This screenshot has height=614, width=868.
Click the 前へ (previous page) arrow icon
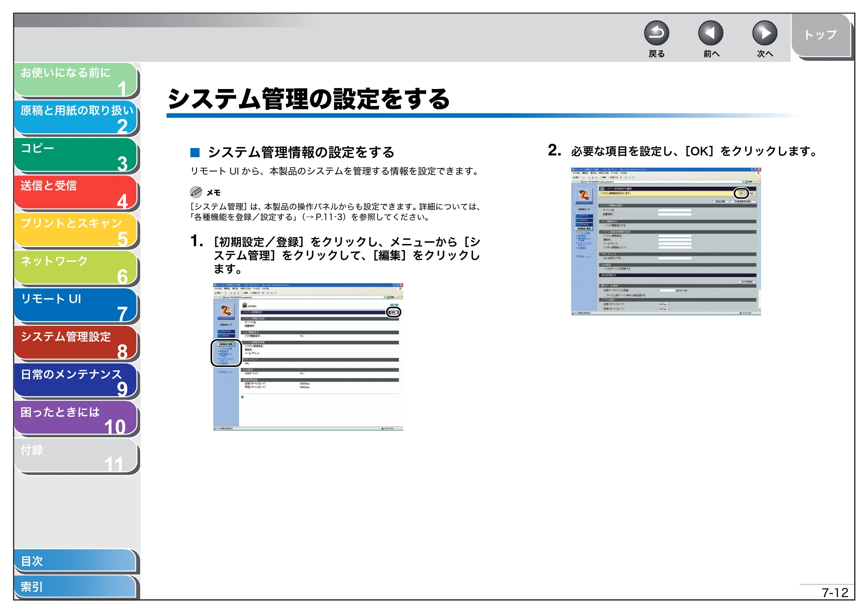(x=710, y=33)
